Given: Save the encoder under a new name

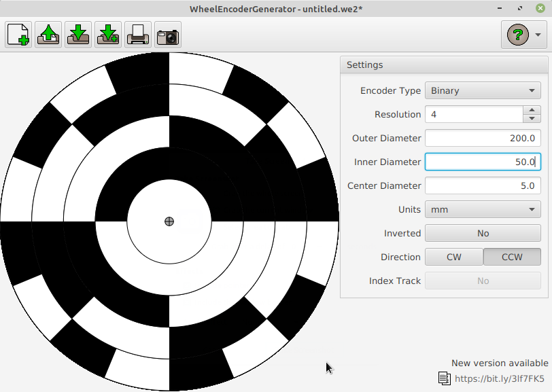Looking at the screenshot, I should [107, 34].
